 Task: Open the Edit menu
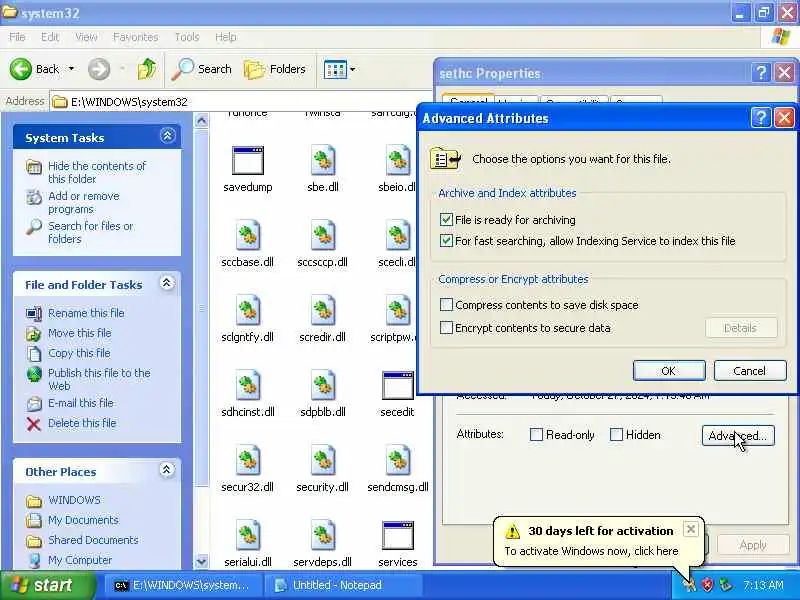coord(49,37)
